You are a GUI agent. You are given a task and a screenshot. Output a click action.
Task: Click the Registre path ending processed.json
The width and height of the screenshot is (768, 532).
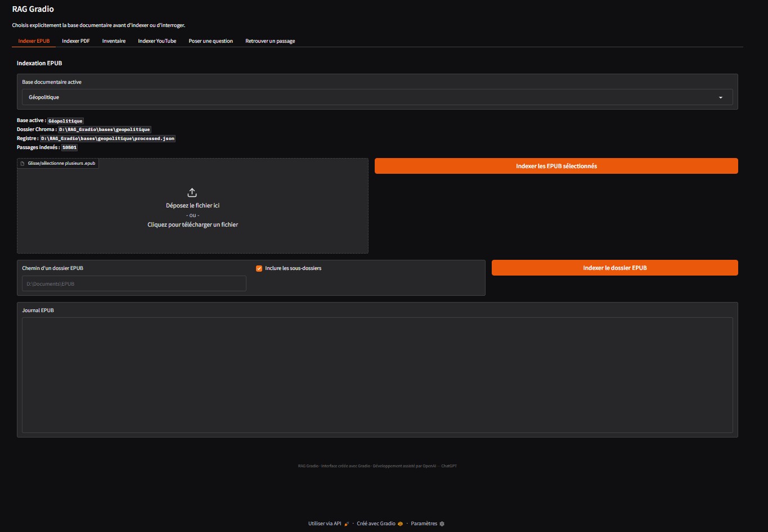[x=107, y=138]
